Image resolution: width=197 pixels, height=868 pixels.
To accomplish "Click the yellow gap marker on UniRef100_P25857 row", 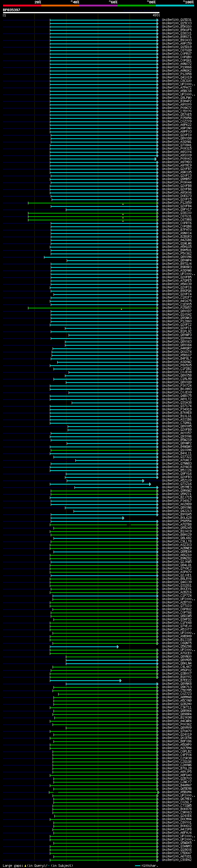I will [121, 309].
